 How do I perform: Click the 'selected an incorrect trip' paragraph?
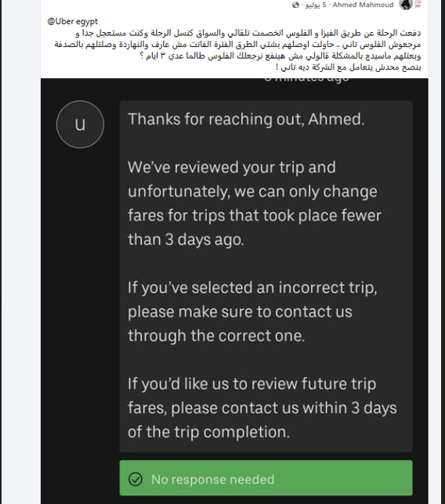coord(252,311)
